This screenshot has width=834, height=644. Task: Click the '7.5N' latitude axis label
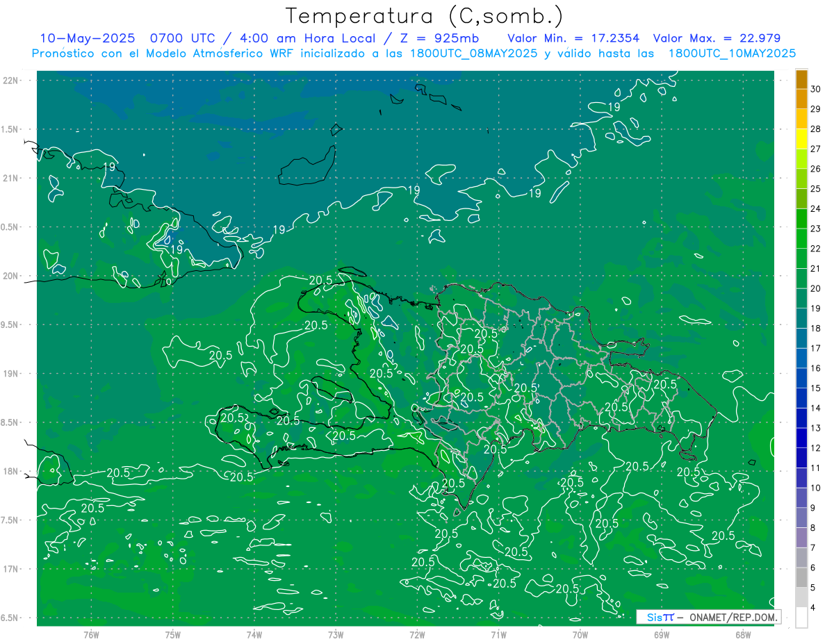click(10, 520)
